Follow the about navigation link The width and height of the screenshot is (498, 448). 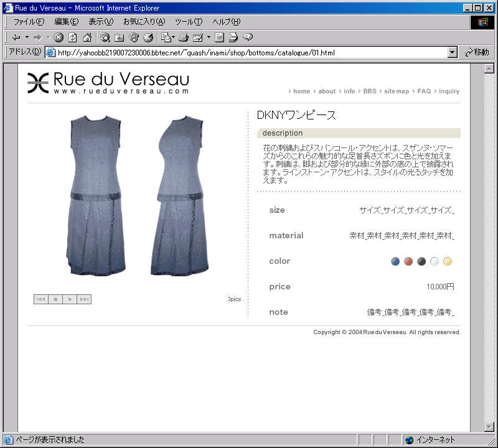pos(327,91)
